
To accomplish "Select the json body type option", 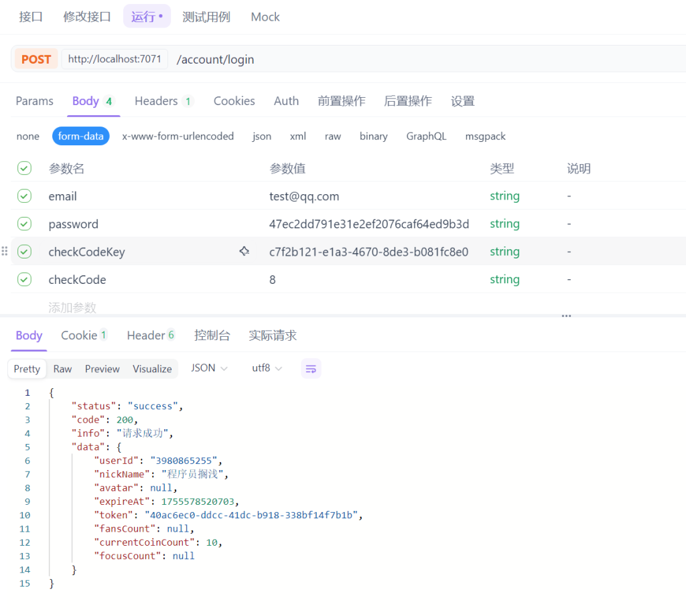I will [262, 136].
